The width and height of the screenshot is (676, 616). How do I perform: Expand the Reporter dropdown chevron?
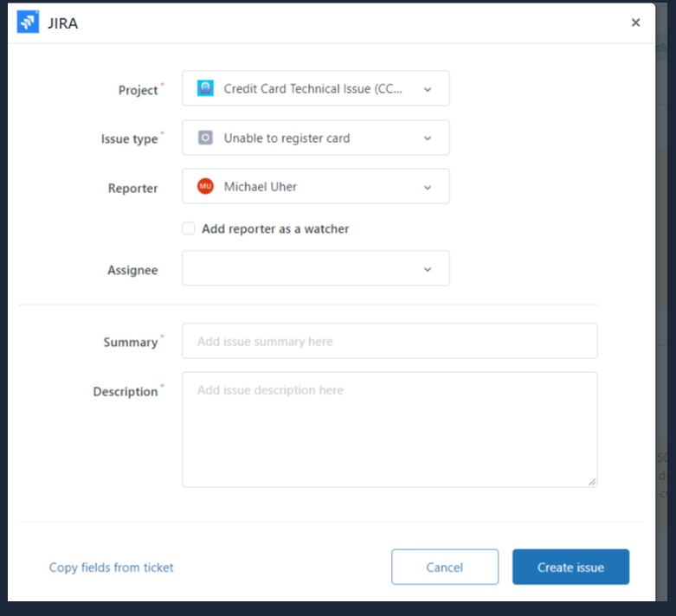tap(428, 188)
